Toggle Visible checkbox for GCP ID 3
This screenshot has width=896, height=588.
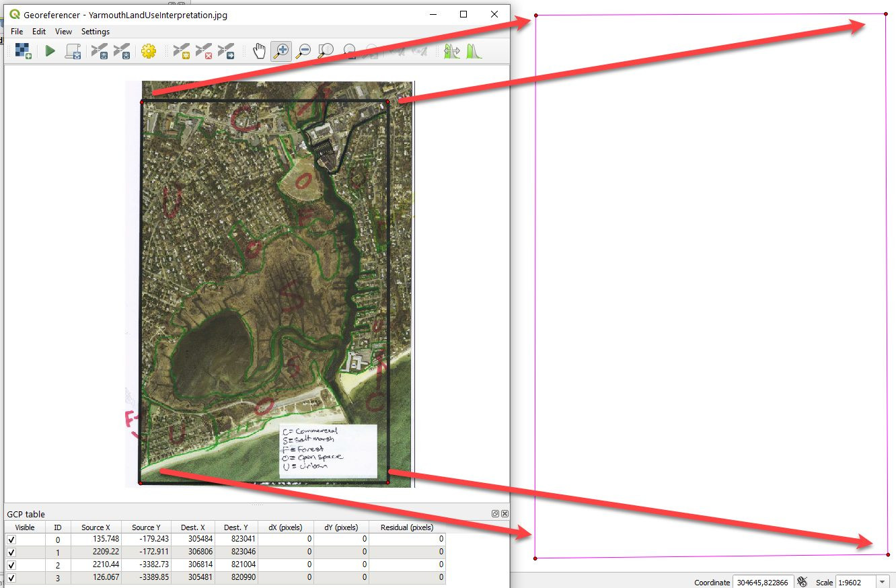[x=11, y=577]
